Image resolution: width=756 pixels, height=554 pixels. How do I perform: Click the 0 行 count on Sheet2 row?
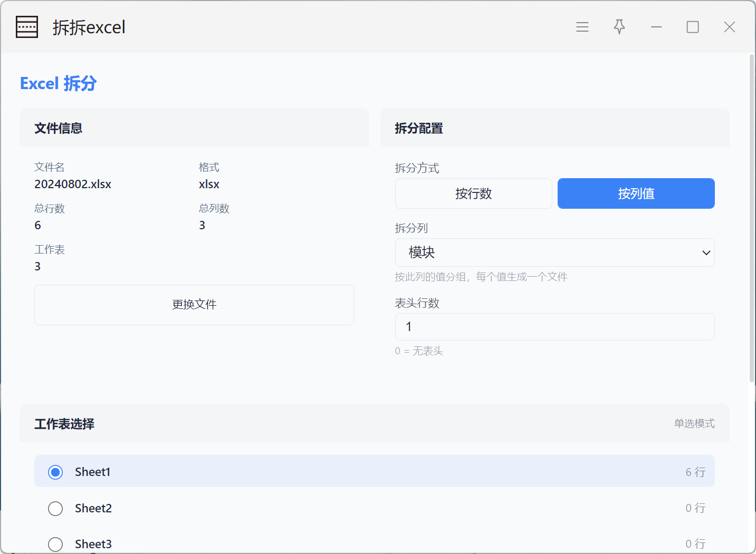pos(695,508)
